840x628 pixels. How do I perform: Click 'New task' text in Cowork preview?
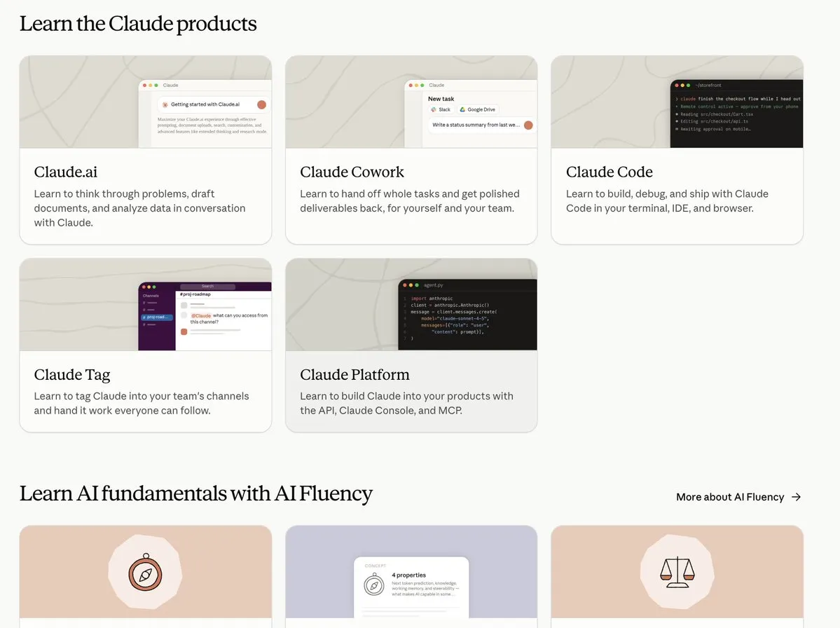(x=441, y=99)
